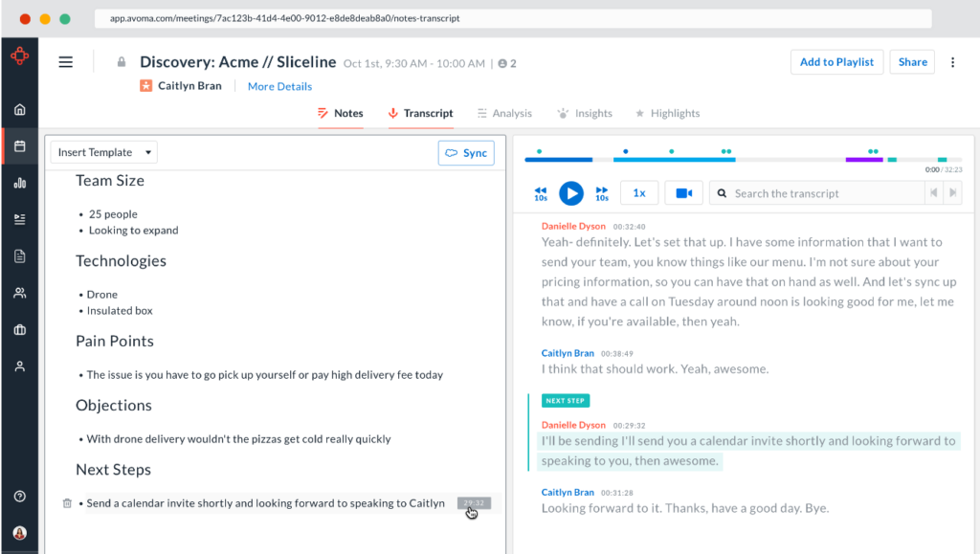Open Meetings calendar in sidebar
This screenshot has width=980, height=554.
20,146
